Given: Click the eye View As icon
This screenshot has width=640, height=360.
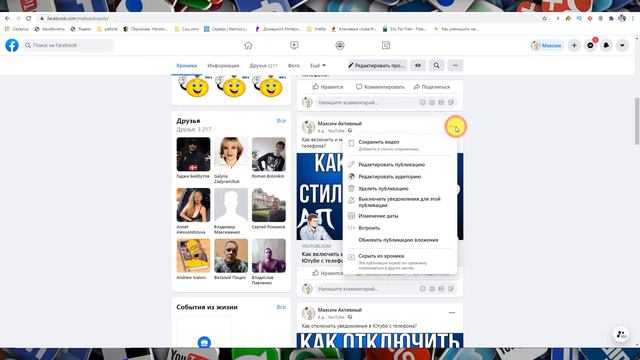Looking at the screenshot, I should point(418,65).
